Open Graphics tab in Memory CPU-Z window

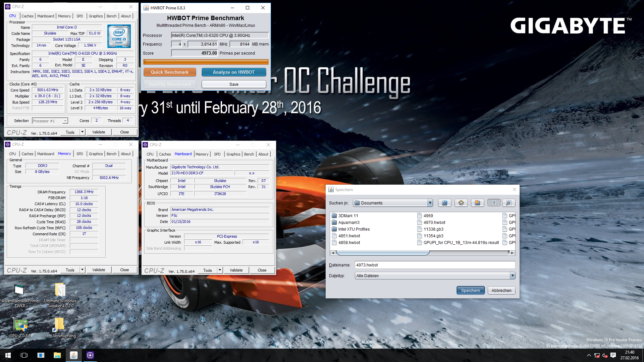tap(96, 154)
